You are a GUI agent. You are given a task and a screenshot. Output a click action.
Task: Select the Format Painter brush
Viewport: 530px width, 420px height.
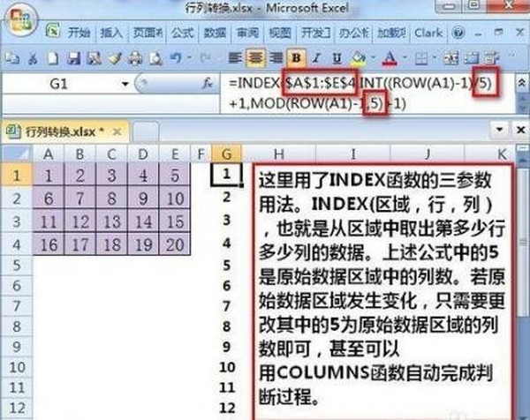tap(115, 59)
